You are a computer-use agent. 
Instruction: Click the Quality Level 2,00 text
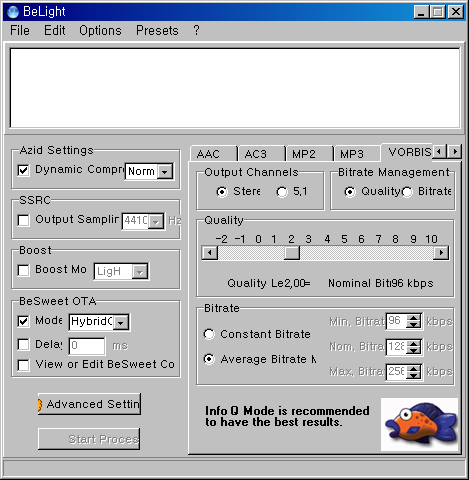269,283
